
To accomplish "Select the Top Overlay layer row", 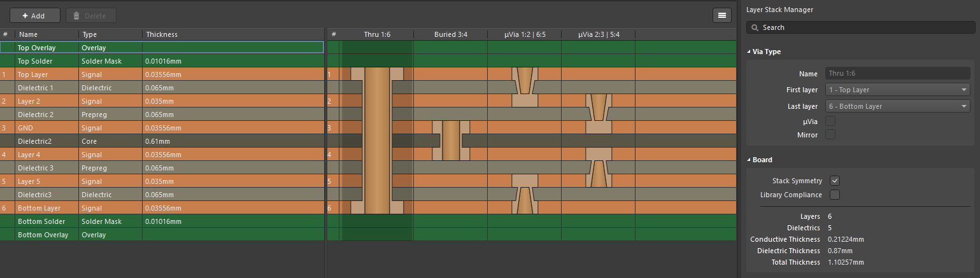I will pyautogui.click(x=162, y=48).
